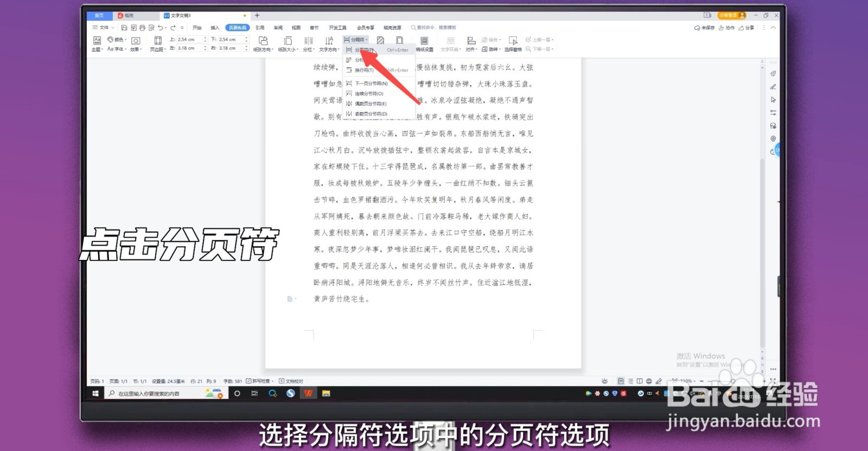868x451 pixels.
Task: Open the 主题 (Theme) gallery
Action: point(97,44)
